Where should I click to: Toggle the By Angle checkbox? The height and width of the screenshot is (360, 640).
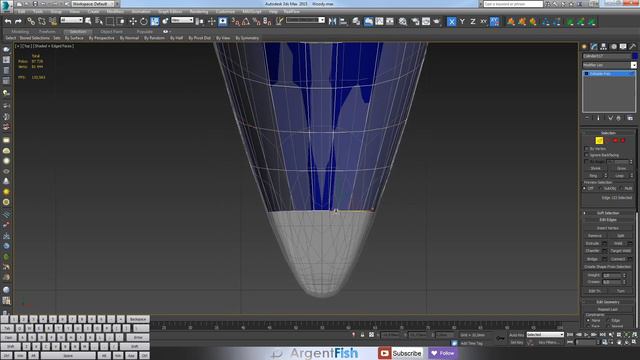point(587,162)
